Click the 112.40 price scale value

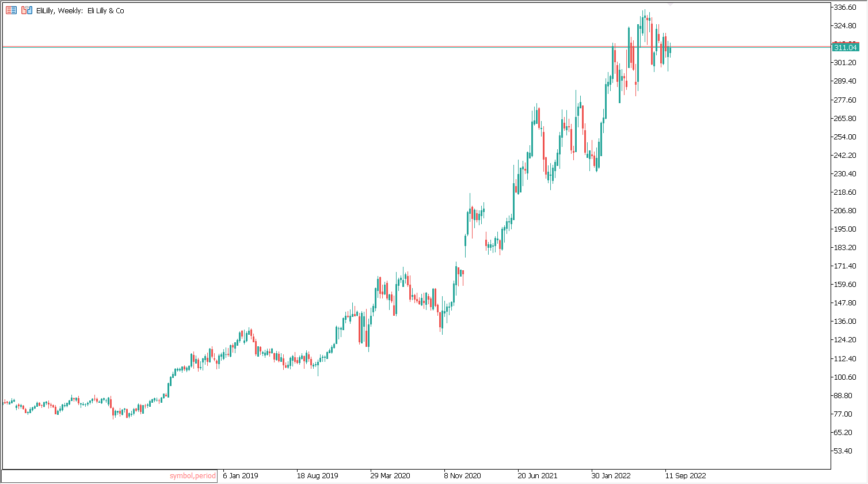tap(846, 359)
